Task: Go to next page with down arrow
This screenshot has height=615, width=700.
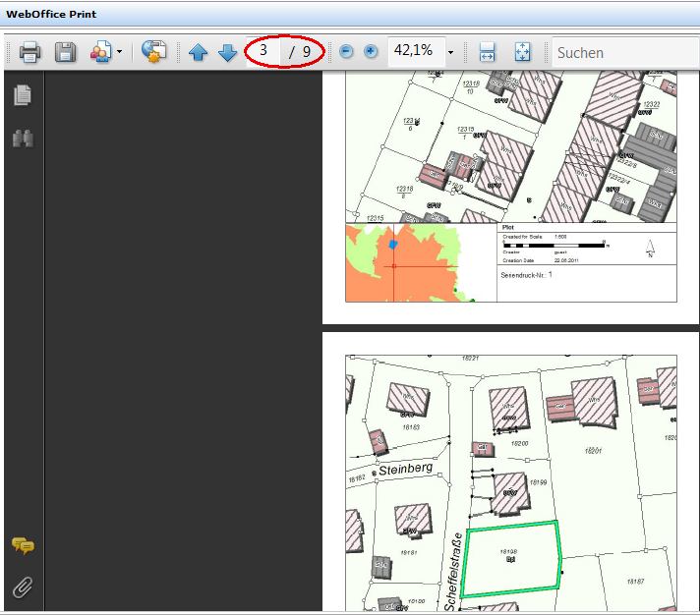Action: point(227,52)
